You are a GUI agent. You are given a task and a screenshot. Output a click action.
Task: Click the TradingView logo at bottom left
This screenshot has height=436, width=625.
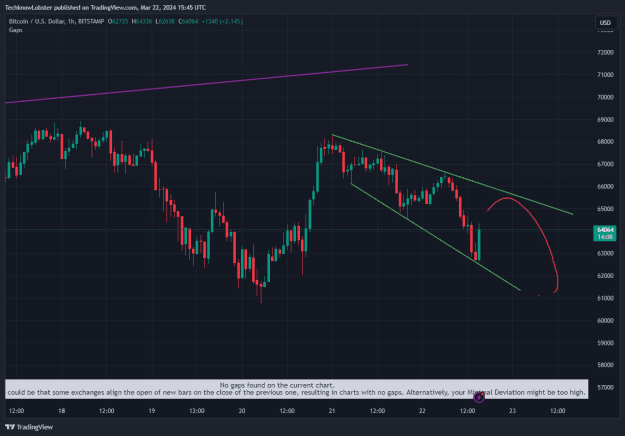click(x=29, y=427)
